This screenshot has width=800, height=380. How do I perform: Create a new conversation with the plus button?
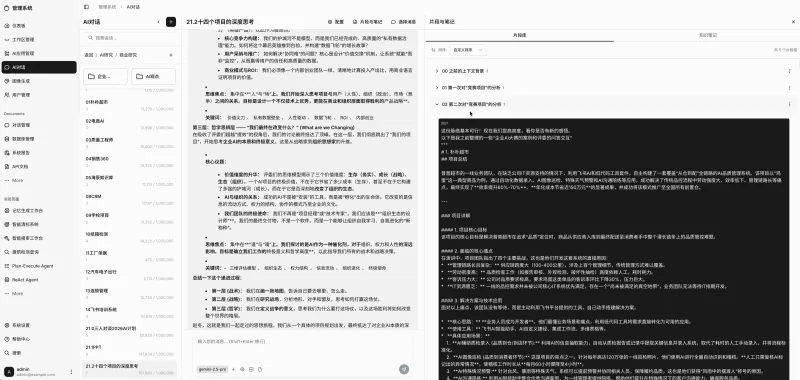click(x=171, y=22)
